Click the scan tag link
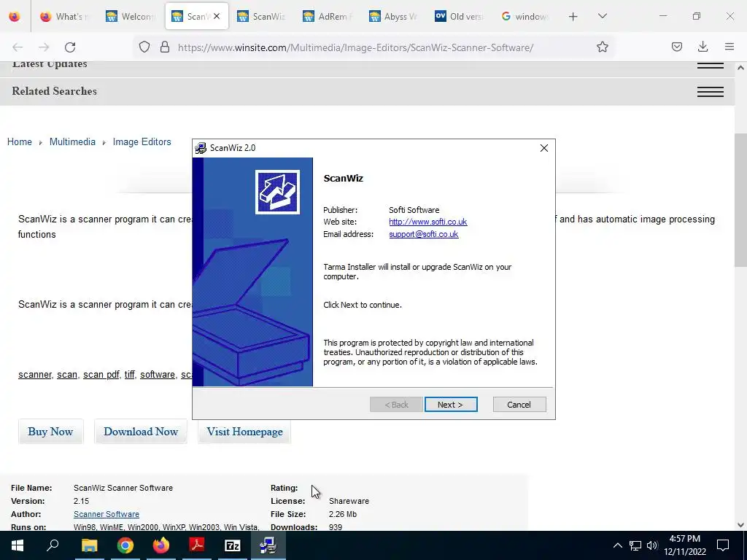 [x=67, y=375]
